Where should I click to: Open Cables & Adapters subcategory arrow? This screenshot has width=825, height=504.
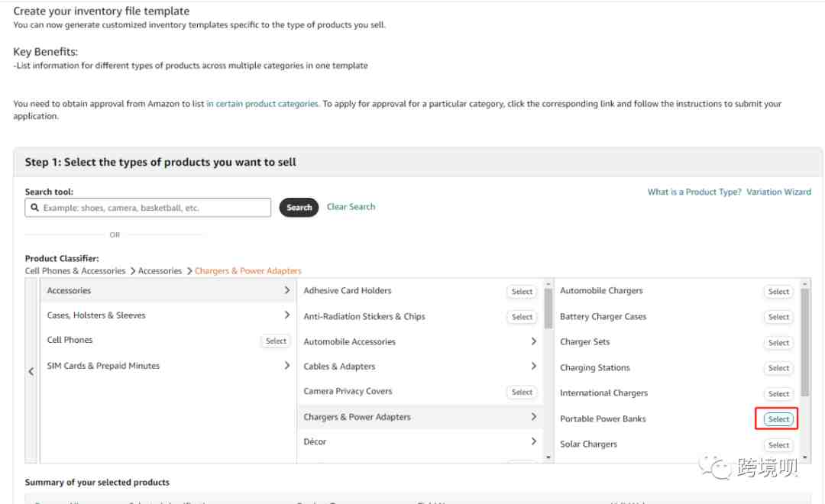pyautogui.click(x=533, y=366)
